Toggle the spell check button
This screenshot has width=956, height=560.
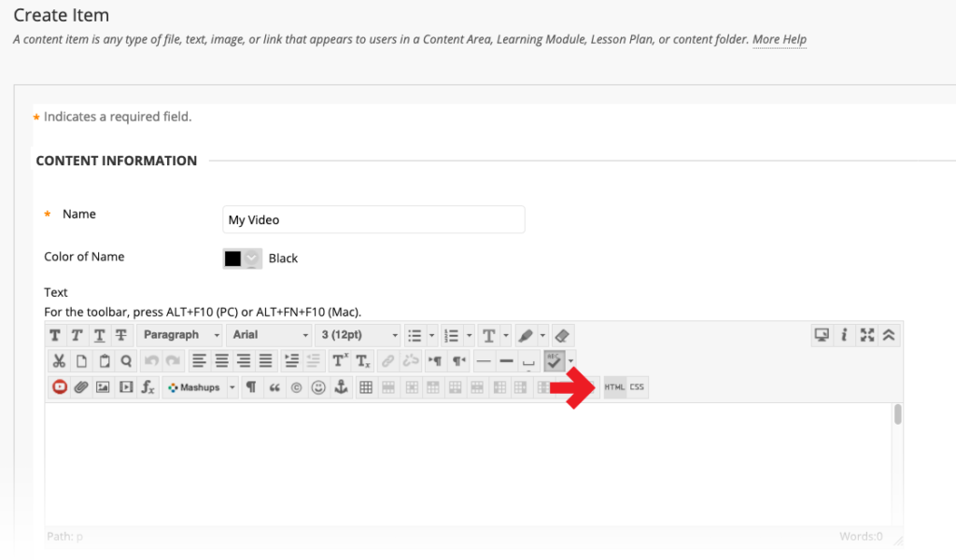(555, 361)
